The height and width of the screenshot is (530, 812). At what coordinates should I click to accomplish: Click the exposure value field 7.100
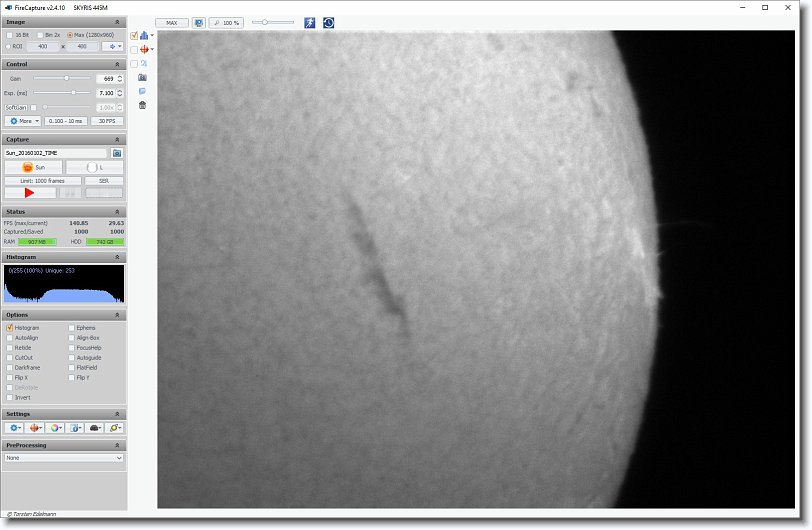tap(106, 93)
